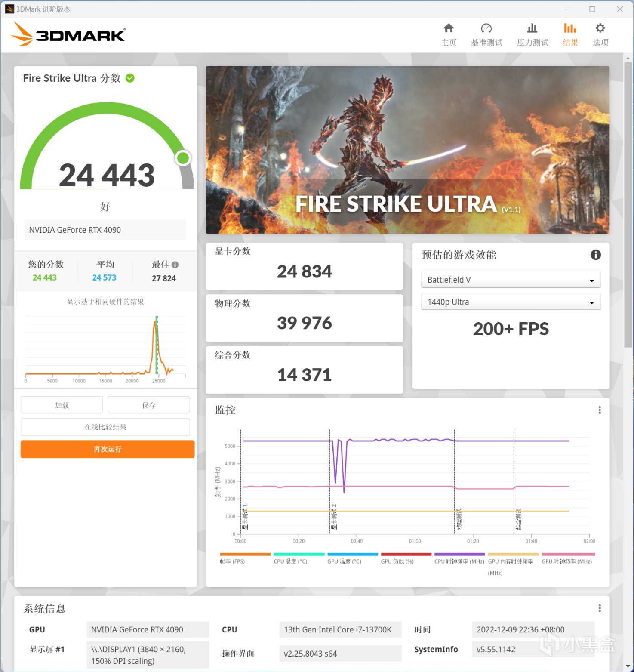The height and width of the screenshot is (672, 634).
Task: Click the green score gauge indicator dot
Action: click(x=183, y=158)
